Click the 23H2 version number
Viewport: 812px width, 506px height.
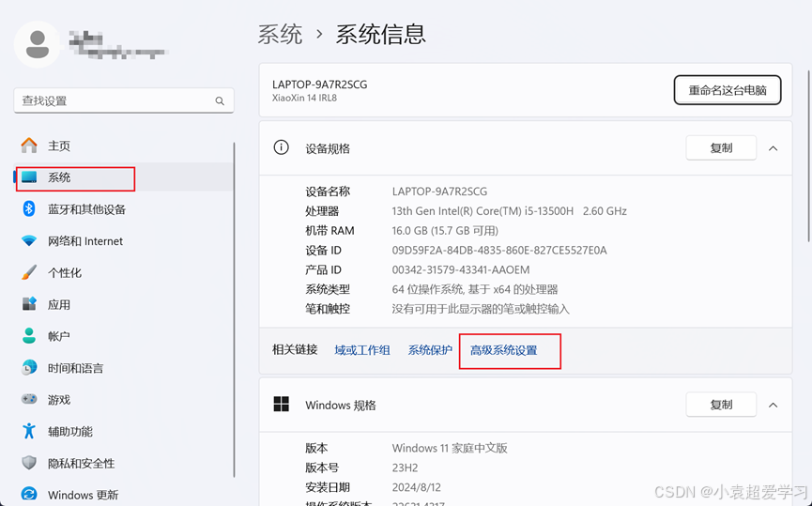pos(405,468)
